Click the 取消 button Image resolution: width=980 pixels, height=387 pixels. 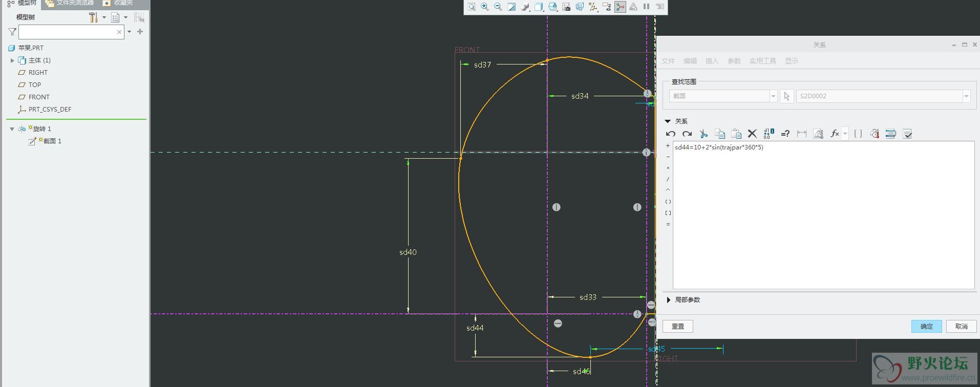click(x=961, y=326)
